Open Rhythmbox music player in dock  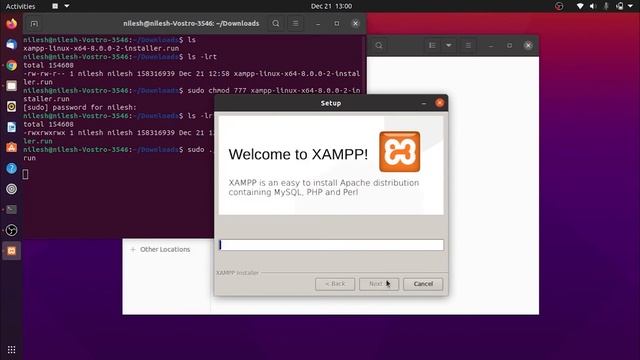coord(11,107)
